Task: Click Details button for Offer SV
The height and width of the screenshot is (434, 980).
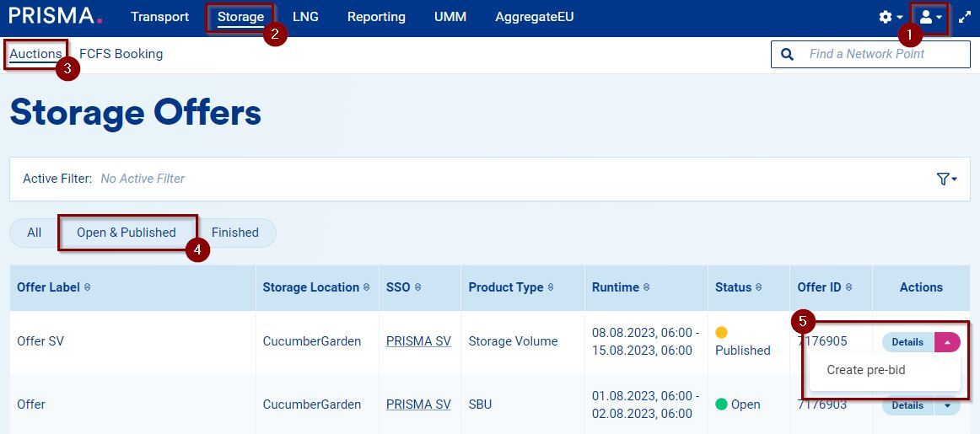Action: [x=907, y=342]
